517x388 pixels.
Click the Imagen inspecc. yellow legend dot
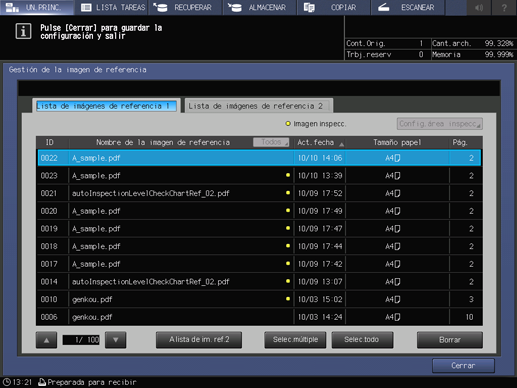coord(288,124)
